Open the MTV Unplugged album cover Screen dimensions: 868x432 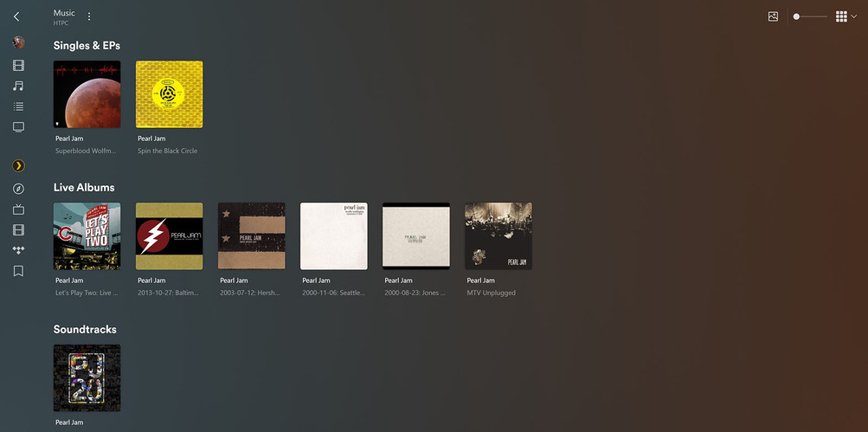[x=498, y=236]
